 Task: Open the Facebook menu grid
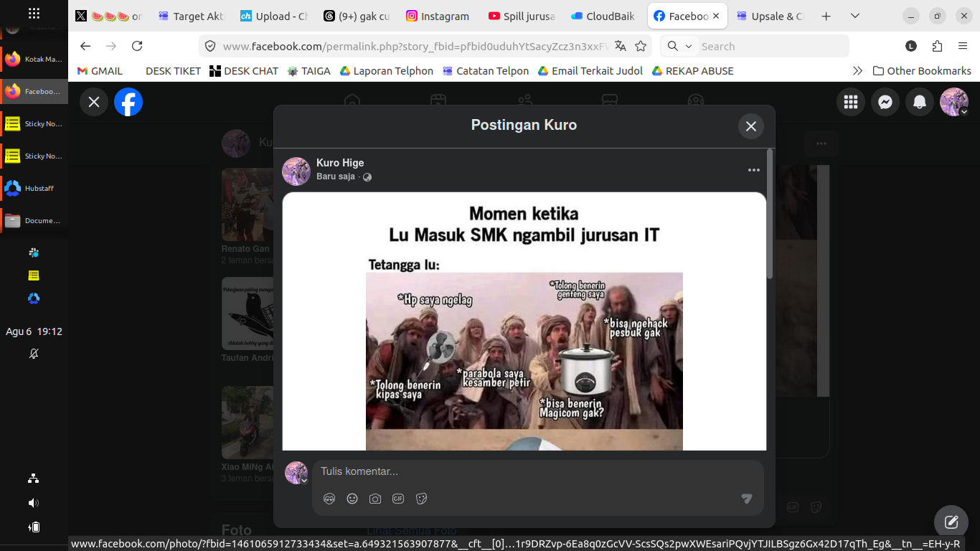tap(851, 102)
